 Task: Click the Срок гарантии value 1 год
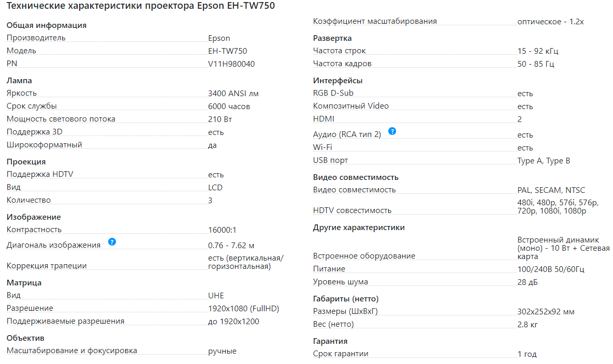(527, 354)
